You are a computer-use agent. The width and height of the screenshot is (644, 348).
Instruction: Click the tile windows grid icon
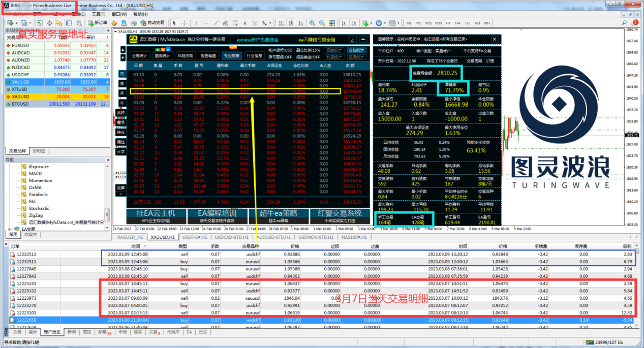coord(331,23)
